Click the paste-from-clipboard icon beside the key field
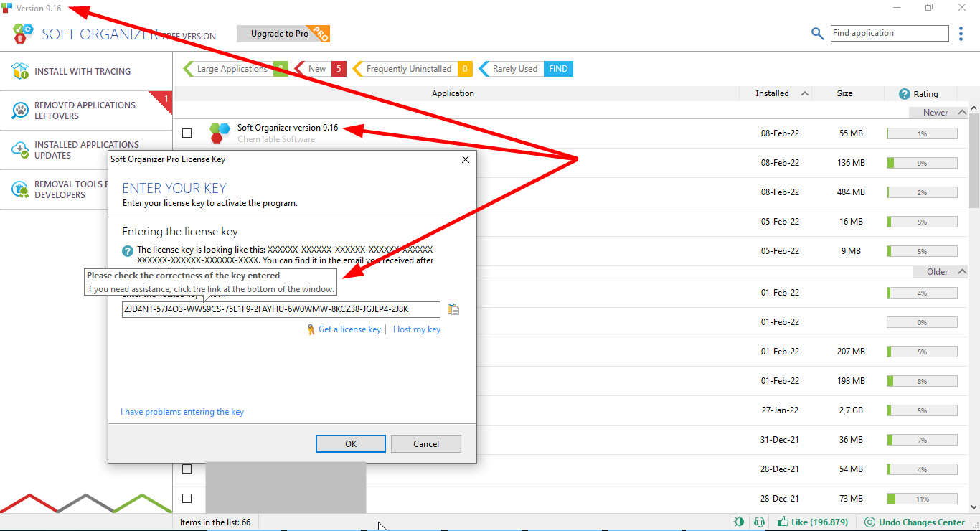Viewport: 980px width, 531px height. point(453,309)
